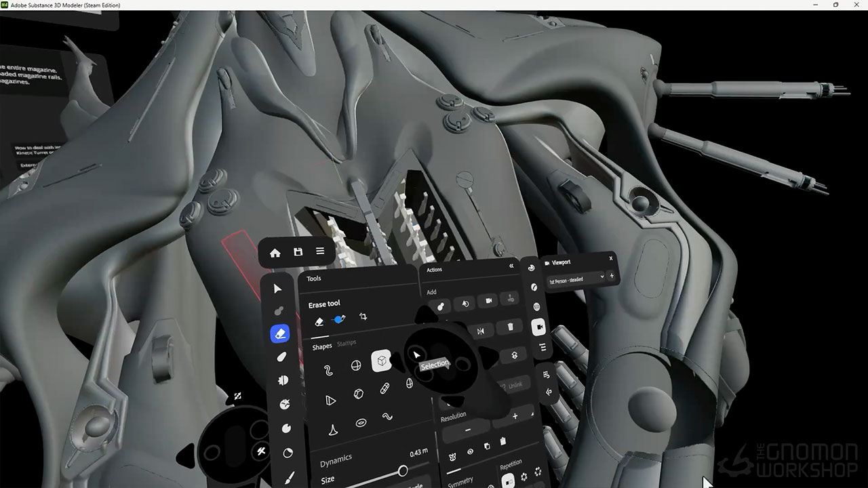Pick the torus shape

(361, 423)
